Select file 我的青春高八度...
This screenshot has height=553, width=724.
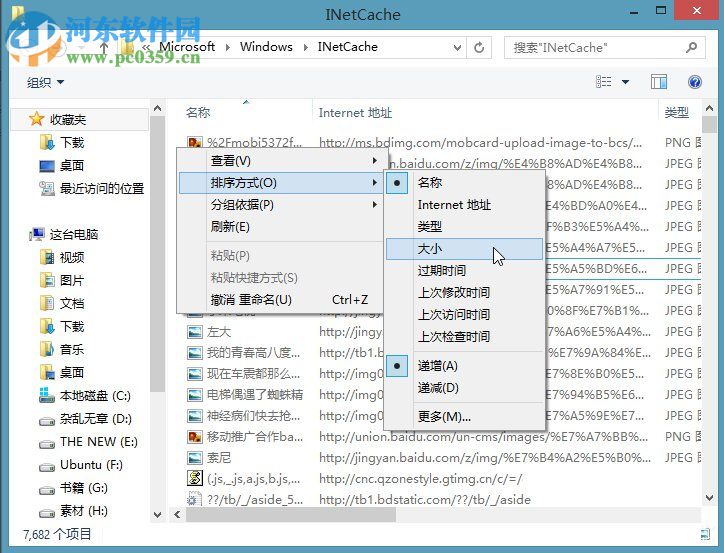point(253,353)
